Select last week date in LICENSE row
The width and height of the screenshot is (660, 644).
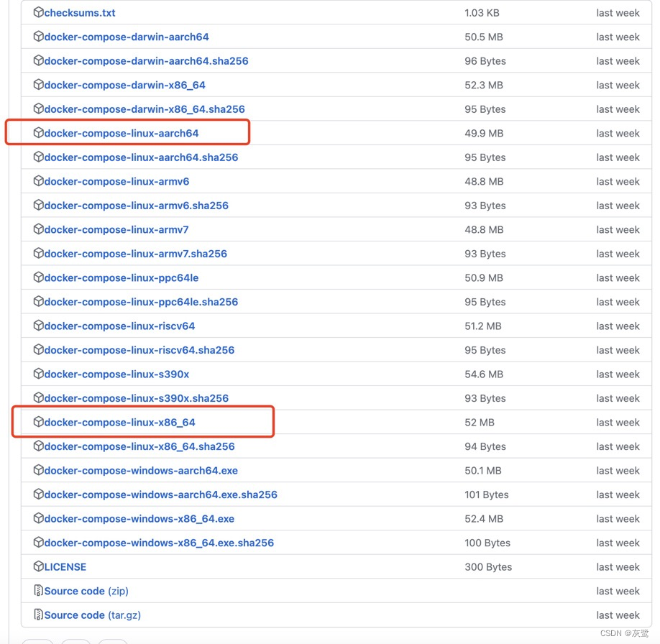(618, 567)
